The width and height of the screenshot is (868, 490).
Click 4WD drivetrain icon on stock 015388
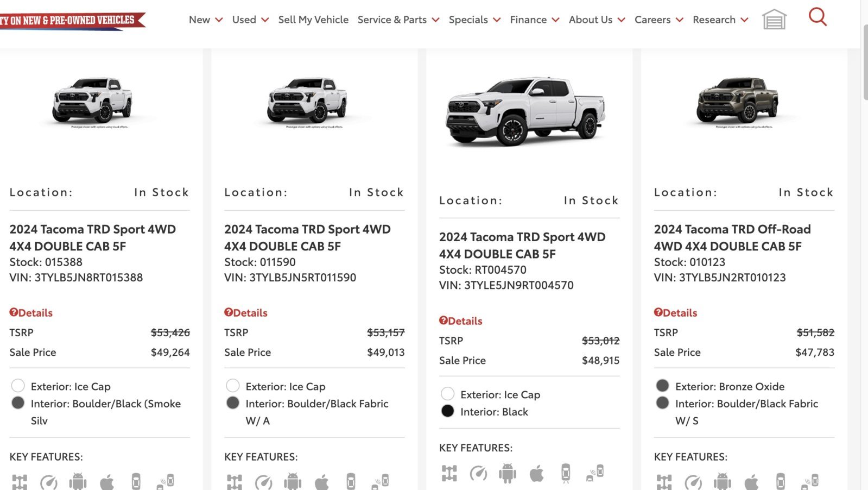coord(20,482)
